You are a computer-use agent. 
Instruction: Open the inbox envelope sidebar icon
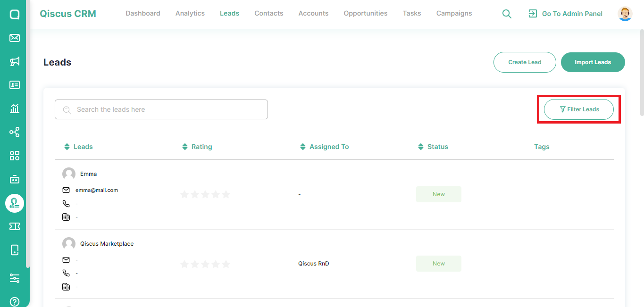click(x=15, y=38)
